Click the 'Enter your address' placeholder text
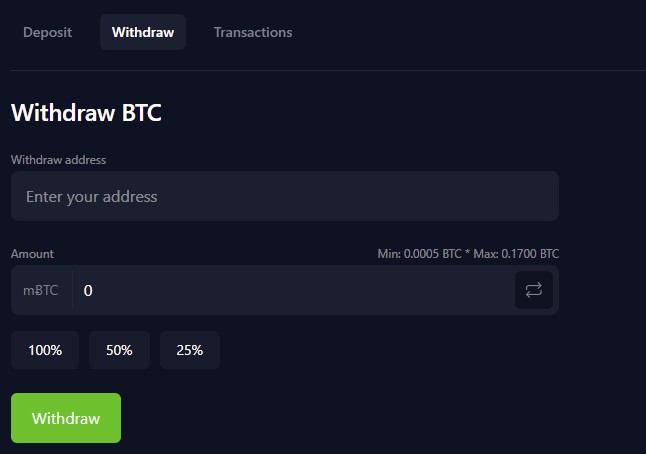The image size is (646, 454). (x=91, y=197)
